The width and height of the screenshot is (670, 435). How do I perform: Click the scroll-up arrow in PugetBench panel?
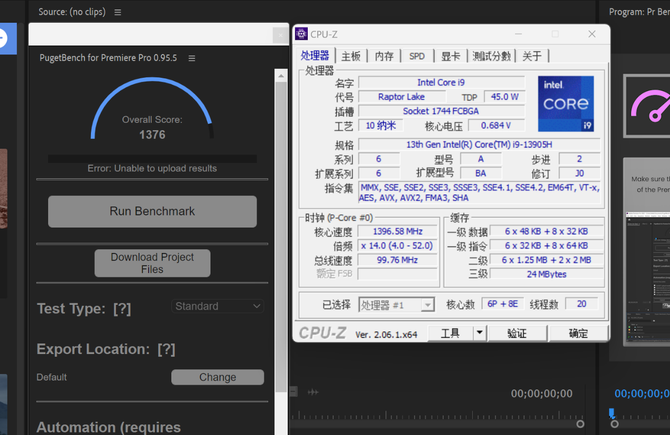[x=281, y=76]
